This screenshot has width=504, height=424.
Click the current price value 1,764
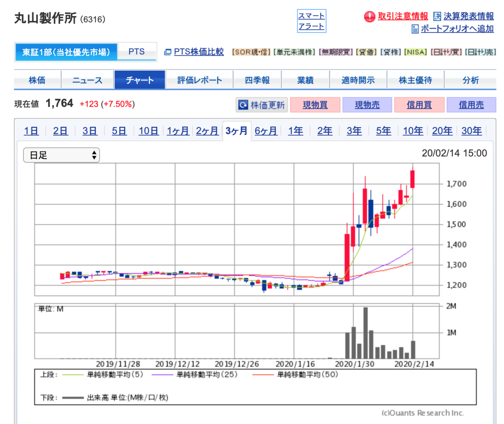[59, 103]
